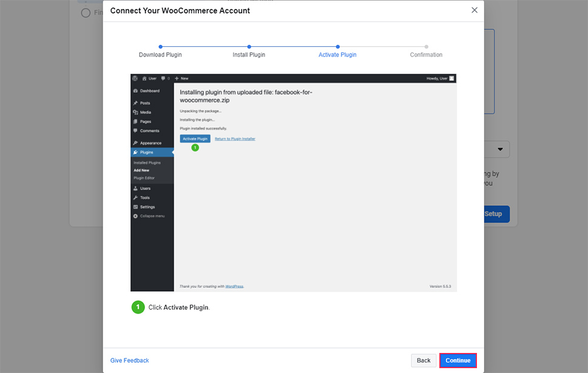Click the Unpacking the package text
The image size is (588, 373).
tap(201, 111)
